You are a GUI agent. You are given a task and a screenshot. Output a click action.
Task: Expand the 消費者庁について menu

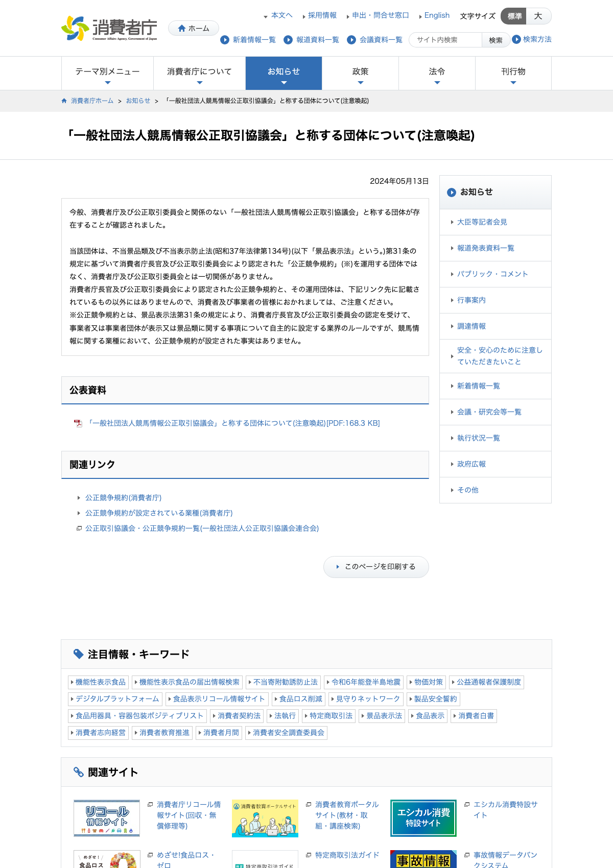[x=199, y=74]
